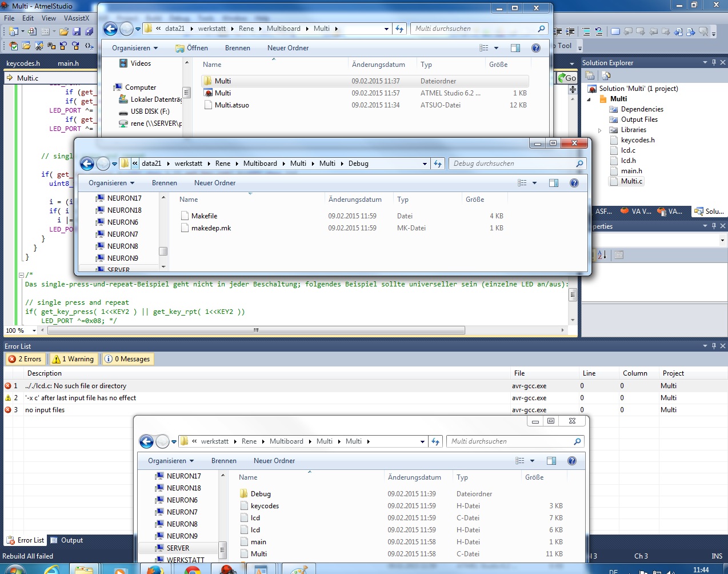
Task: Click the Open File folder toolbar icon
Action: (x=64, y=31)
